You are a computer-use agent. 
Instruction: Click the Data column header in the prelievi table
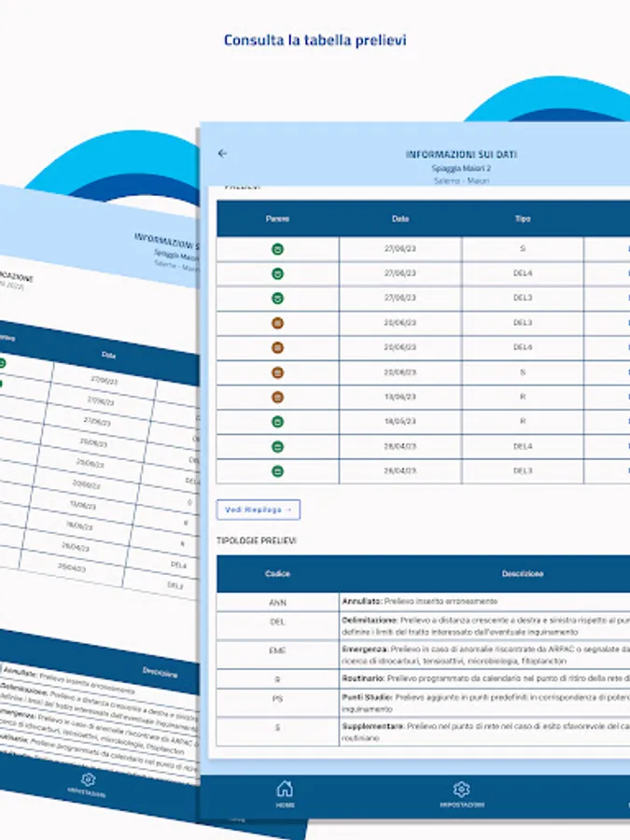(x=400, y=218)
